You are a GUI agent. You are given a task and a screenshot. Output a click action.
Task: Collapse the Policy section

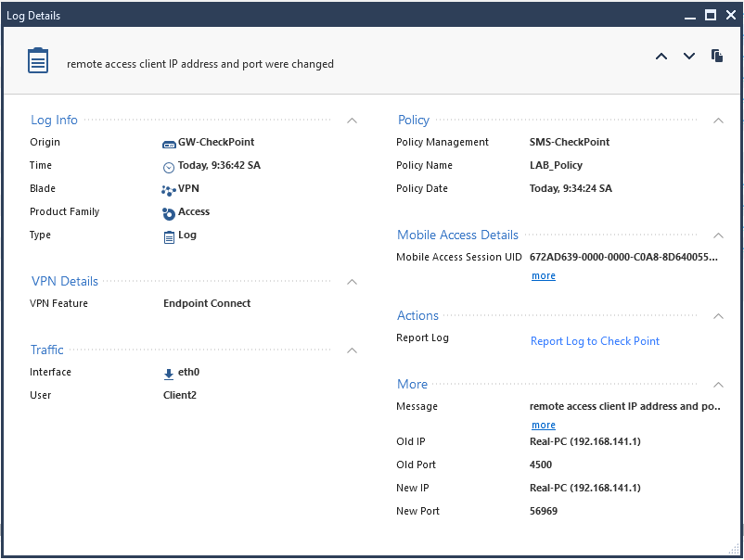[718, 121]
